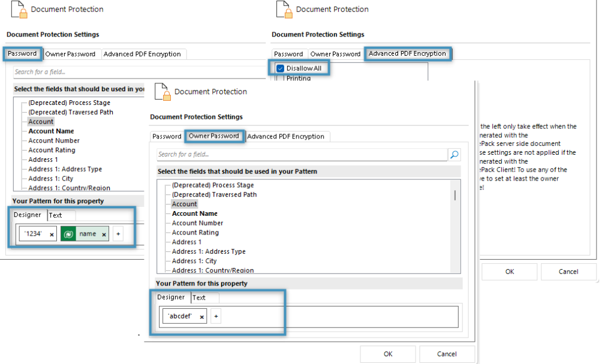The width and height of the screenshot is (614, 364).
Task: Confirm the center dialog with the OK button
Action: point(388,354)
